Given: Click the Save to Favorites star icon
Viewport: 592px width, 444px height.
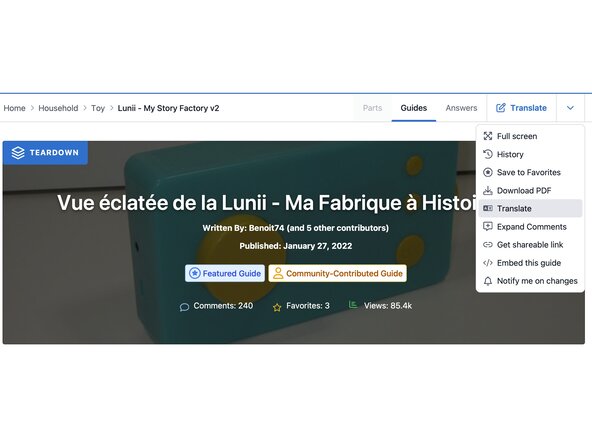Looking at the screenshot, I should 488,172.
